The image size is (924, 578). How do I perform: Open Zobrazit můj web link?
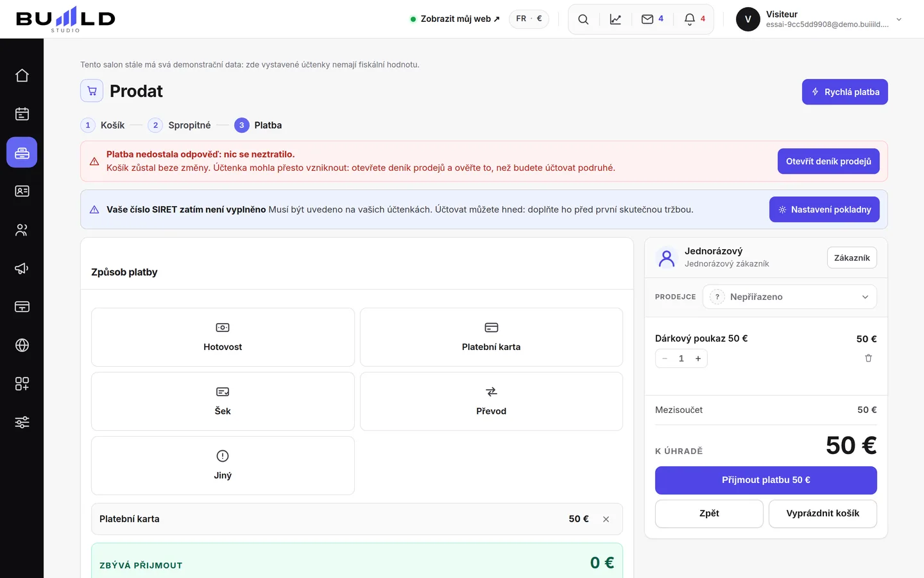point(455,19)
